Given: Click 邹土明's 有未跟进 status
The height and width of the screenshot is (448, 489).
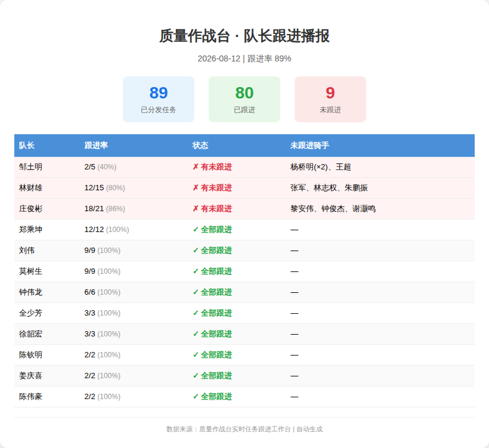Looking at the screenshot, I should [212, 167].
